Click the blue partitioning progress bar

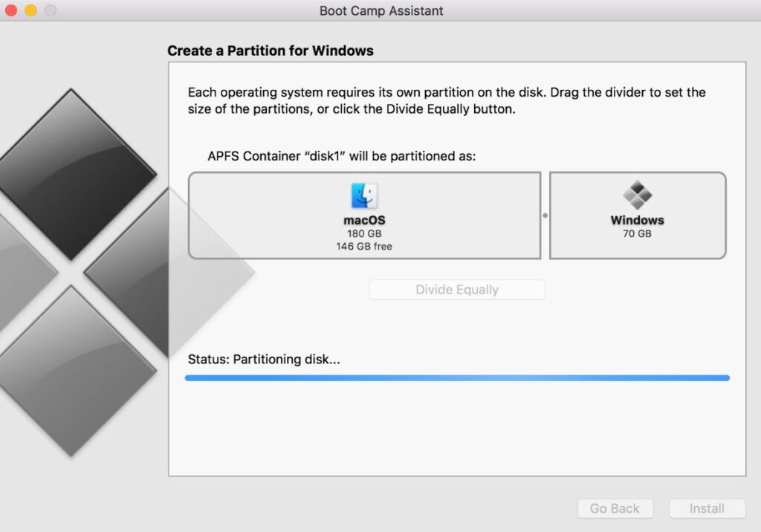(x=457, y=378)
